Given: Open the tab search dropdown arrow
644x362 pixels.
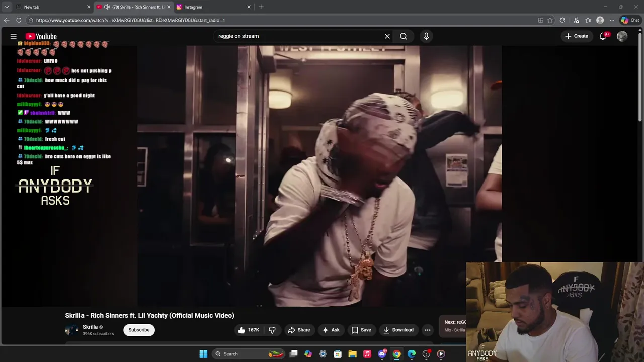Looking at the screenshot, I should coord(7,7).
